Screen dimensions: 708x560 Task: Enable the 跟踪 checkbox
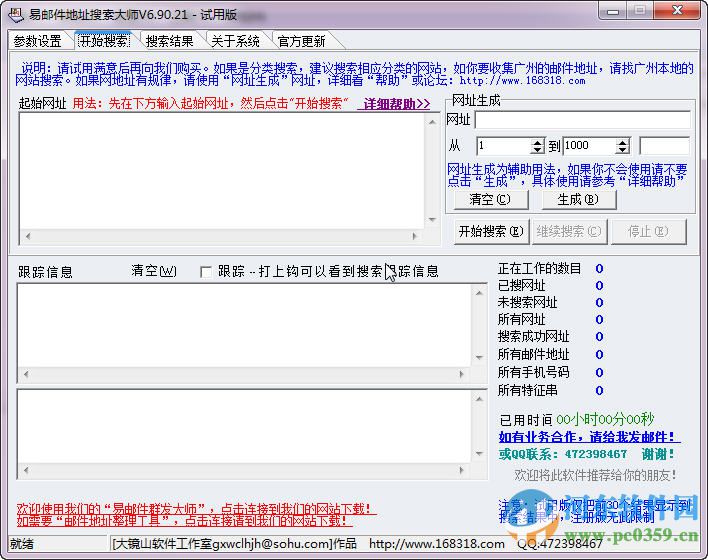pyautogui.click(x=206, y=272)
